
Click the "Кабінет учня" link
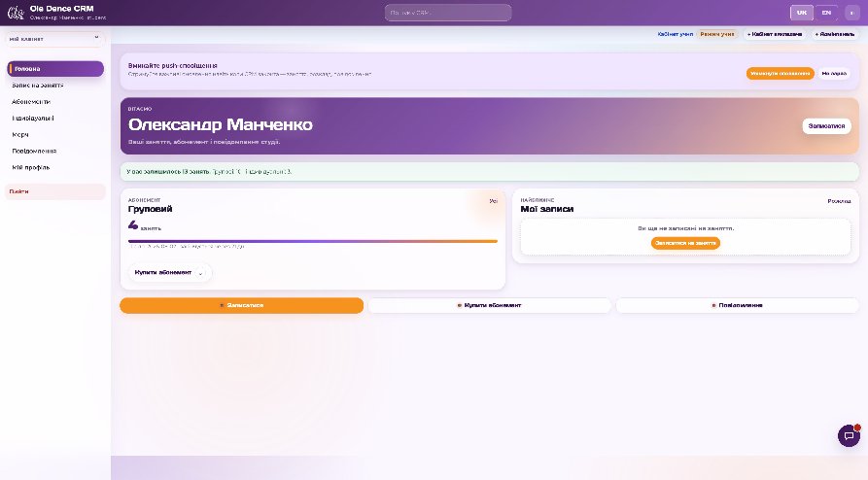pos(675,34)
